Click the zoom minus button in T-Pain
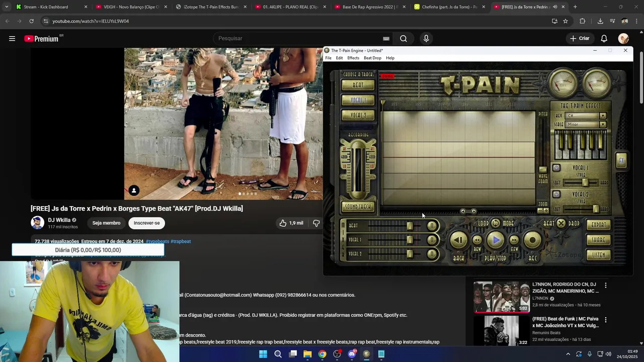This screenshot has height=362, width=644. point(540,211)
